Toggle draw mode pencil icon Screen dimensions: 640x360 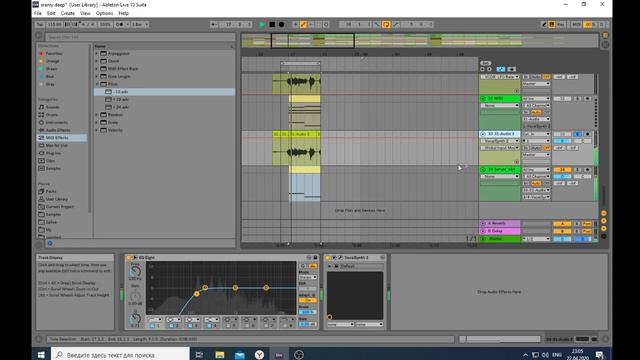(x=544, y=24)
